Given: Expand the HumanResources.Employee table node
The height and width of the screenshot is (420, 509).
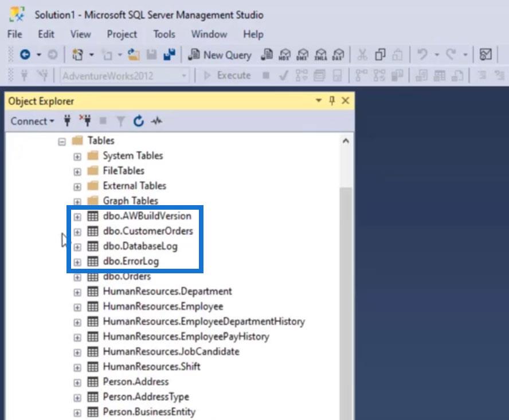Looking at the screenshot, I should coord(77,307).
